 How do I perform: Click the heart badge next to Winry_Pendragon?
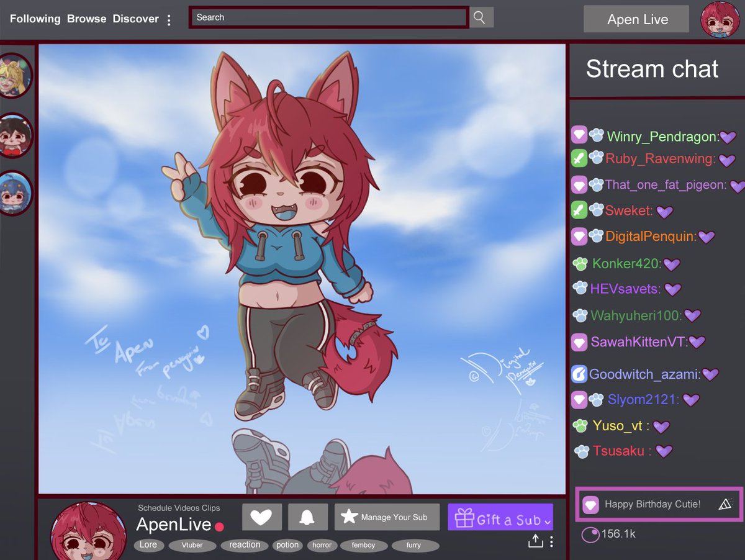(x=579, y=134)
